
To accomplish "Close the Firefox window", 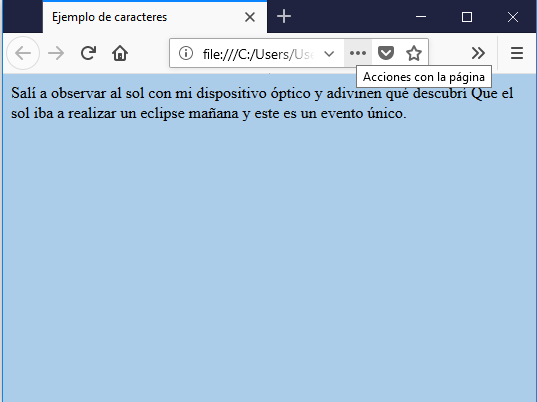I will point(513,17).
